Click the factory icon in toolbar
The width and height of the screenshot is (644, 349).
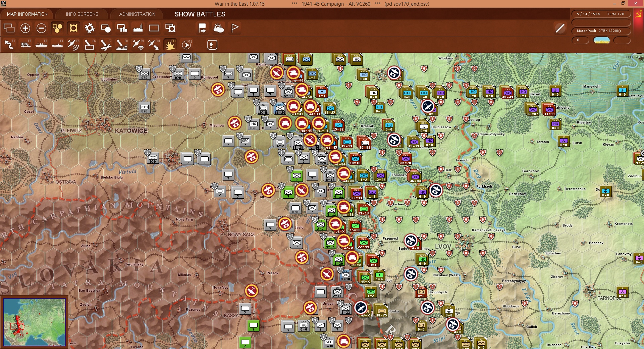(x=138, y=28)
